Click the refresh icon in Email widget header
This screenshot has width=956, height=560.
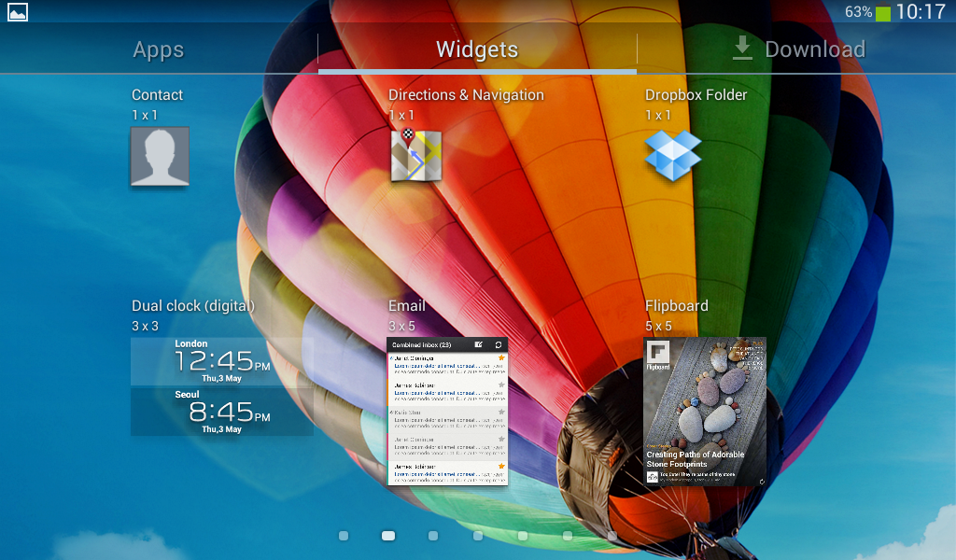tap(499, 344)
